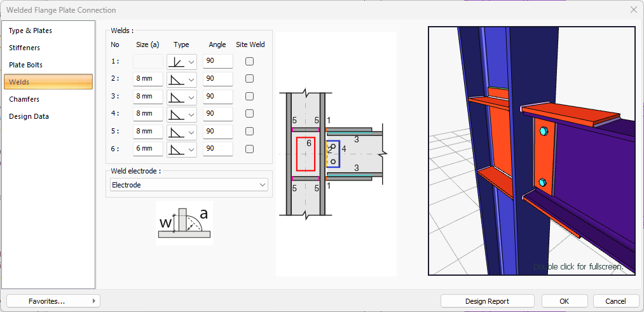Image resolution: width=644 pixels, height=312 pixels.
Task: Open weld 5 type dropdown
Action: [x=182, y=132]
